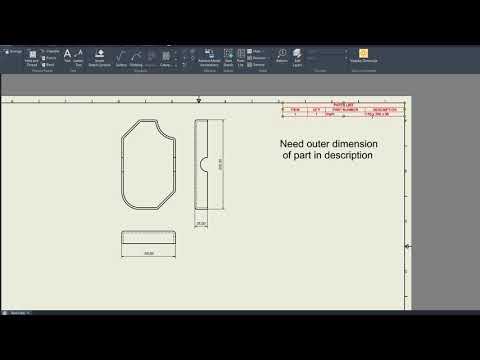Open the Edit Layers tool
Screen dimensions: 480x360
pyautogui.click(x=297, y=58)
